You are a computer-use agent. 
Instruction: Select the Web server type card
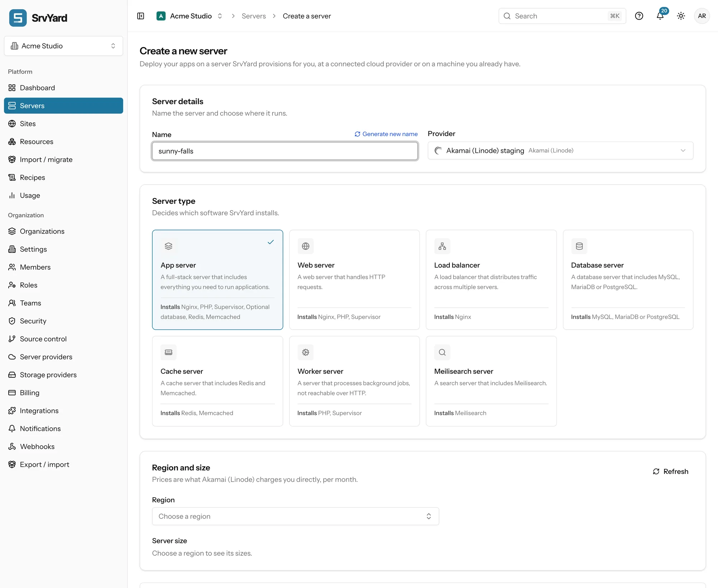point(354,280)
